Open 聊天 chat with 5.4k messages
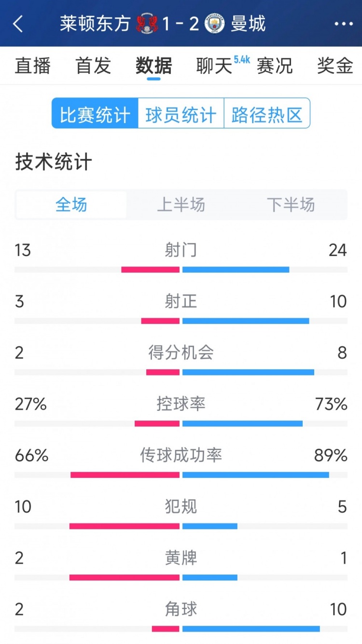 click(212, 66)
